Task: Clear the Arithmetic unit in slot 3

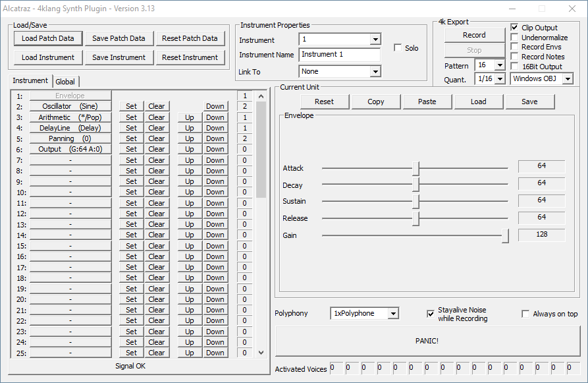Action: [156, 117]
